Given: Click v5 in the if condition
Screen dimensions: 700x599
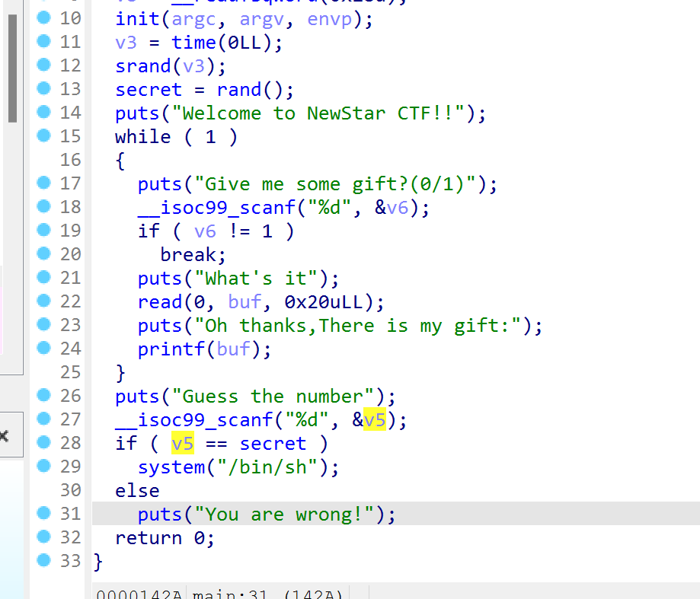Looking at the screenshot, I should click(x=183, y=444).
